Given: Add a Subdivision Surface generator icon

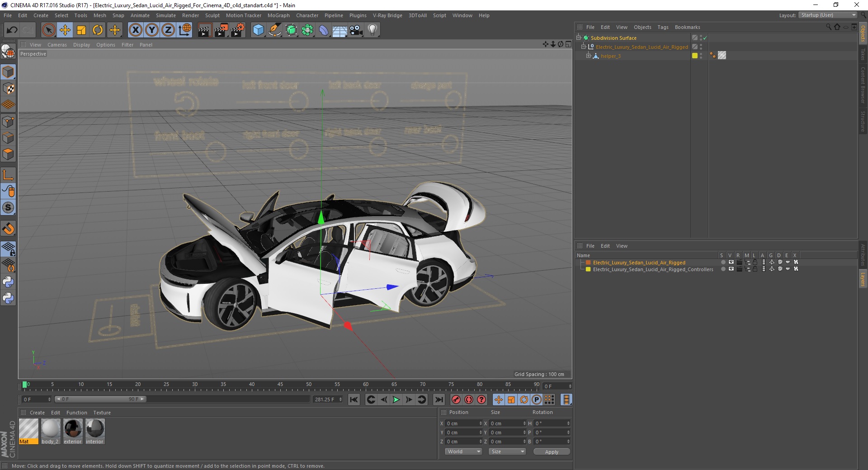Looking at the screenshot, I should point(291,30).
